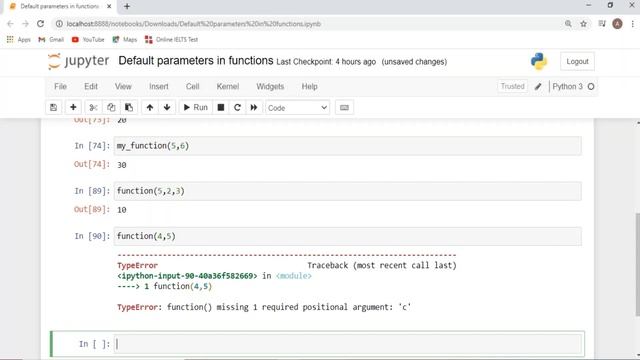Open the File menu
The image size is (640, 360).
point(60,87)
